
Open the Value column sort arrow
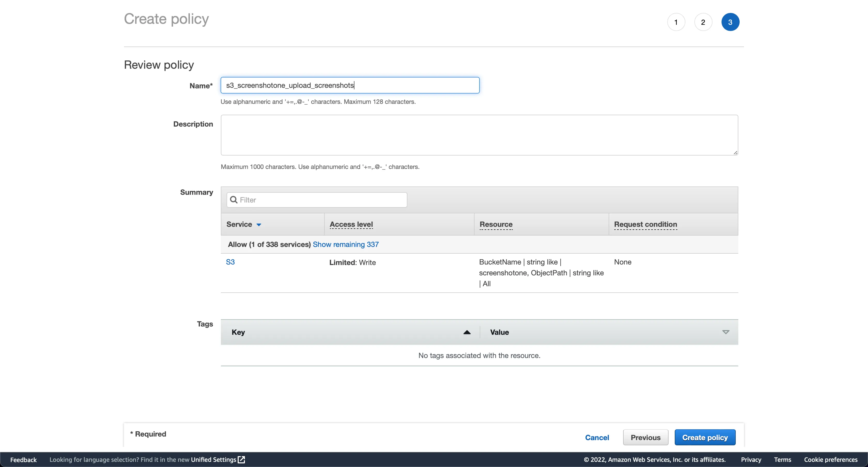tap(726, 332)
